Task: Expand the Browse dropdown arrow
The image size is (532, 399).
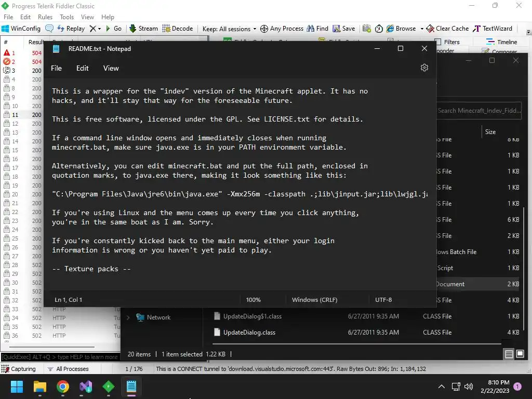Action: [422, 29]
